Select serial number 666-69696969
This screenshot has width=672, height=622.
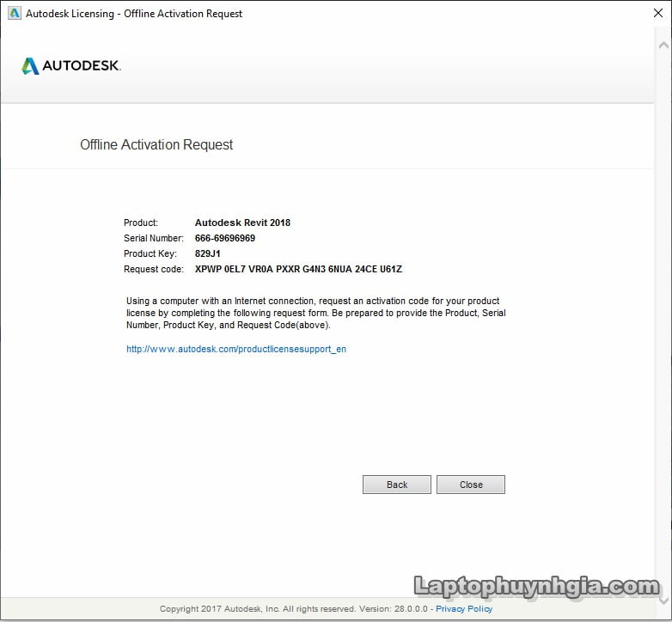224,238
